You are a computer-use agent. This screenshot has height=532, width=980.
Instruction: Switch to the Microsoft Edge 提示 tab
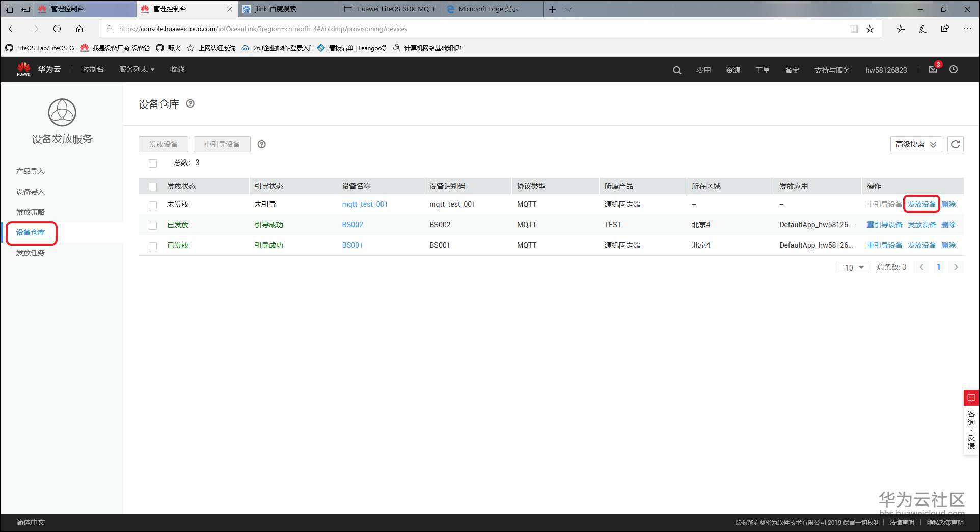(492, 9)
